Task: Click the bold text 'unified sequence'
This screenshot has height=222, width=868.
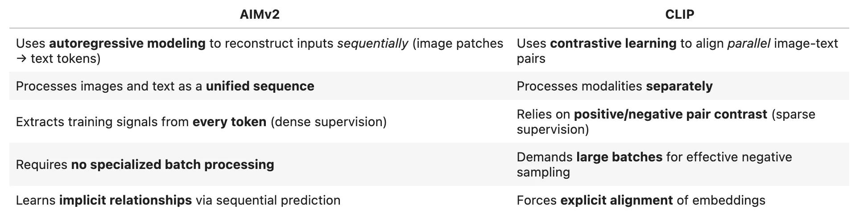Action: pos(260,86)
